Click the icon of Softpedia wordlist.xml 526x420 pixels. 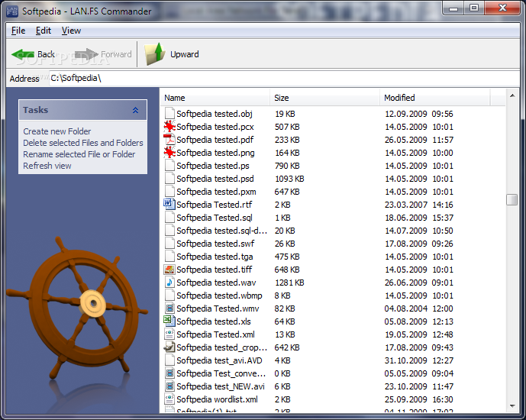pos(169,399)
